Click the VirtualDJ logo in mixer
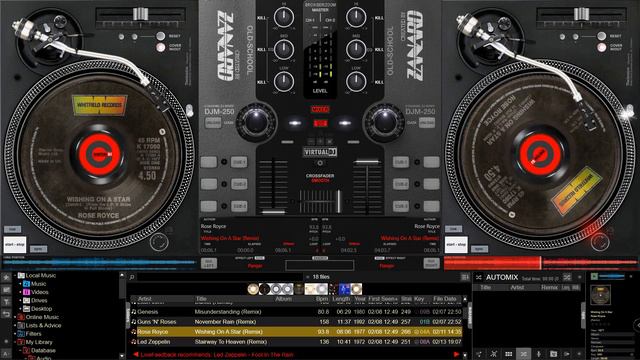 coord(320,152)
